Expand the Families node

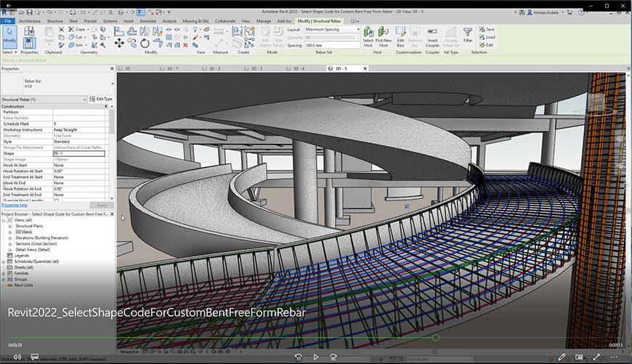4,273
